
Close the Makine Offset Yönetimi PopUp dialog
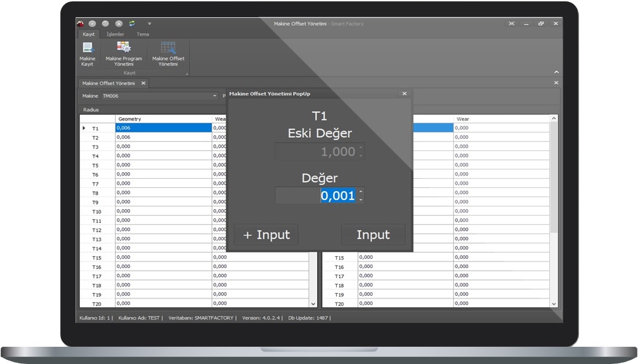coord(404,93)
